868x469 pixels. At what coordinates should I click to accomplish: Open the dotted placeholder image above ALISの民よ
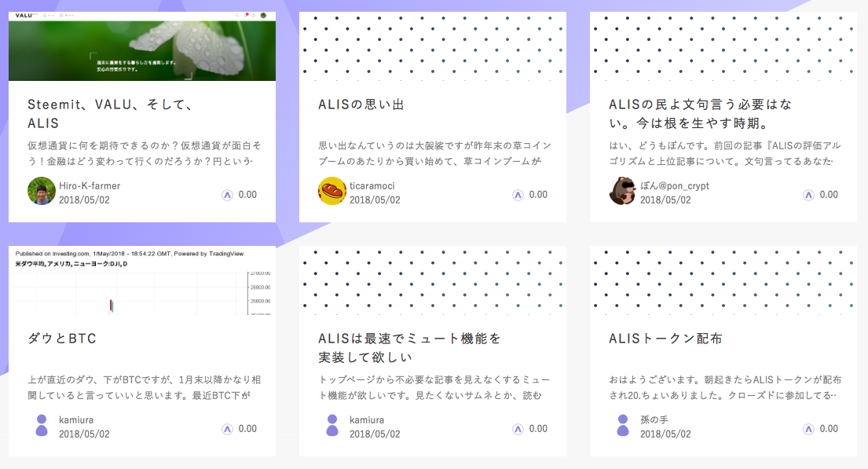pos(723,46)
